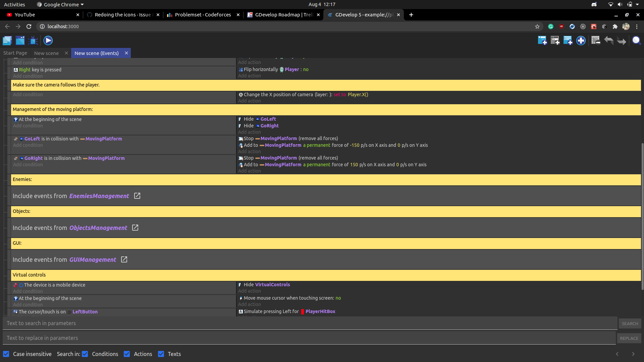
Task: Bookmark this page with the star icon
Action: (537, 26)
